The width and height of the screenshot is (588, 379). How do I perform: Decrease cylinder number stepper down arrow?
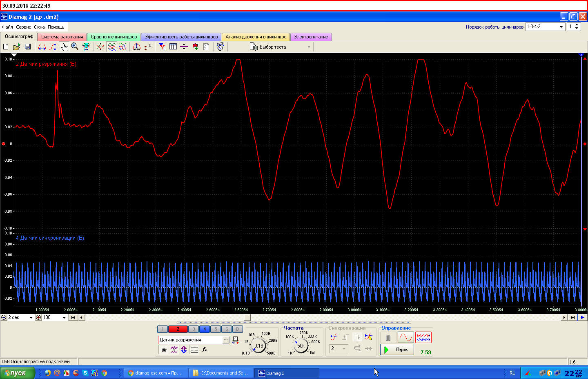click(x=577, y=29)
